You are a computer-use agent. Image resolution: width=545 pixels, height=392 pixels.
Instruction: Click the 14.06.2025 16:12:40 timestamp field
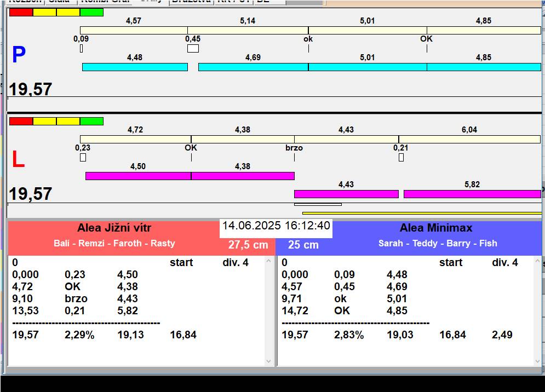click(x=276, y=226)
